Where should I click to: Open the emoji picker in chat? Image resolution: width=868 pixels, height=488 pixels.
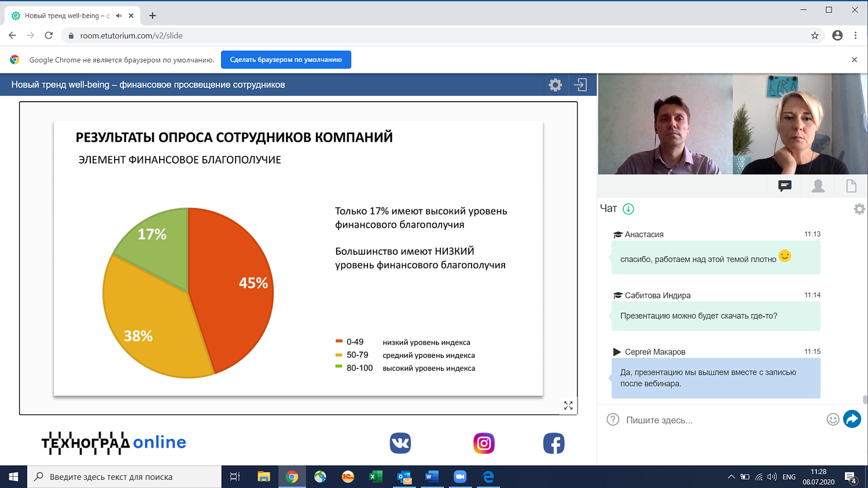pos(833,420)
